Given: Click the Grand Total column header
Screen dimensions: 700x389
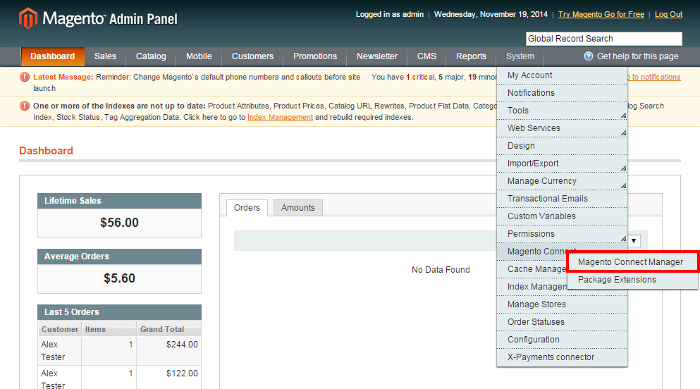Looking at the screenshot, I should click(x=169, y=330).
